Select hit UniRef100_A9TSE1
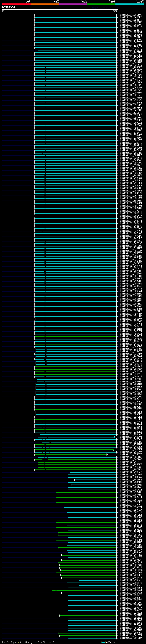This screenshot has height=644, width=146. tap(131, 469)
